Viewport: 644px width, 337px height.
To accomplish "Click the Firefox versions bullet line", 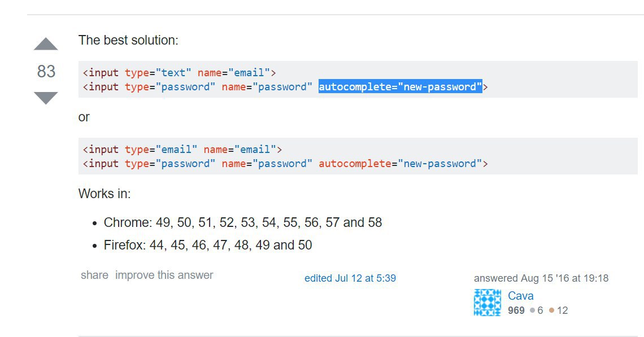I will pyautogui.click(x=208, y=245).
